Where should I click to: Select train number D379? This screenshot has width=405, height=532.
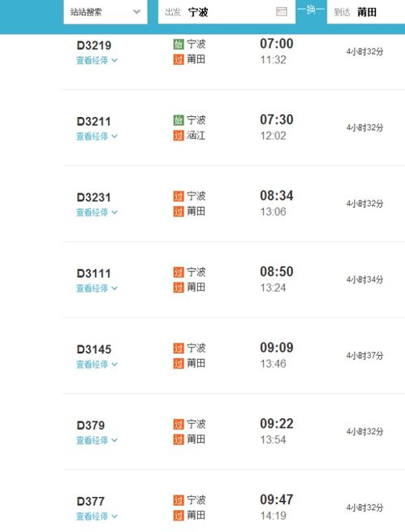click(x=90, y=426)
